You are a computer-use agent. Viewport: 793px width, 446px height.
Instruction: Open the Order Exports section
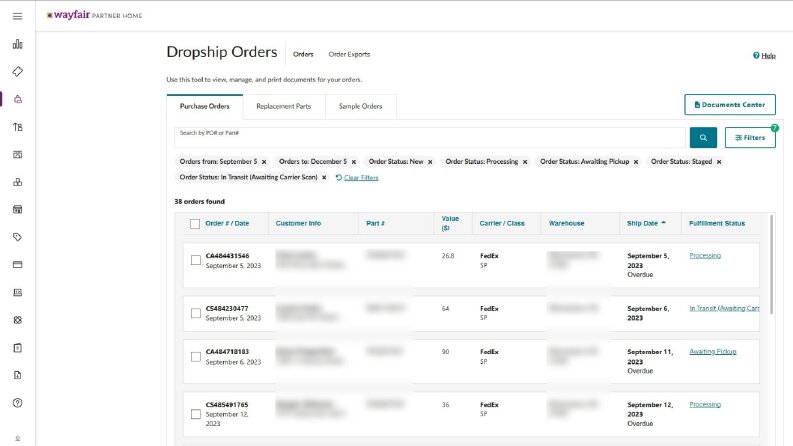[x=349, y=54]
